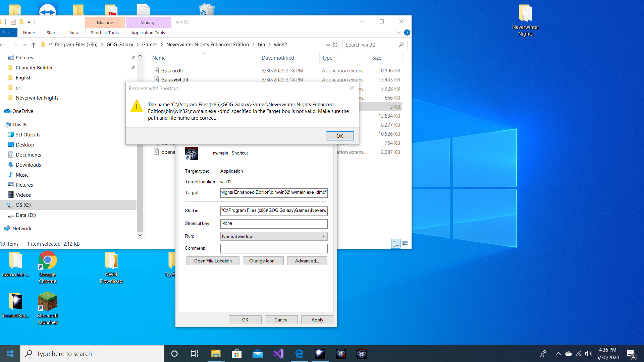Click OK at bottom of properties dialog

[245, 320]
